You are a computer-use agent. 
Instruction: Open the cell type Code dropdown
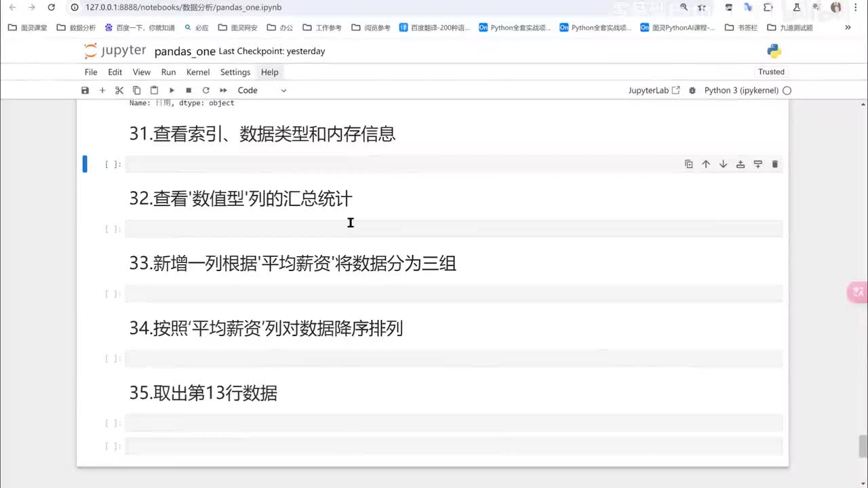point(262,90)
